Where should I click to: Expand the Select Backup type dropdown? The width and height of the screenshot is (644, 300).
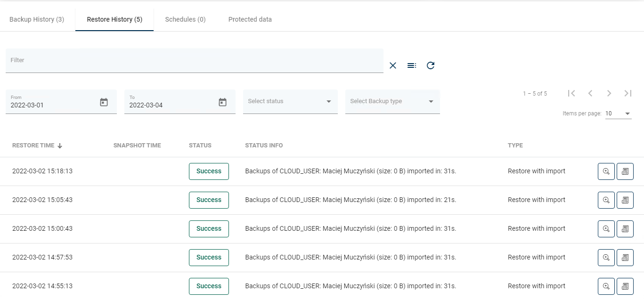(392, 101)
